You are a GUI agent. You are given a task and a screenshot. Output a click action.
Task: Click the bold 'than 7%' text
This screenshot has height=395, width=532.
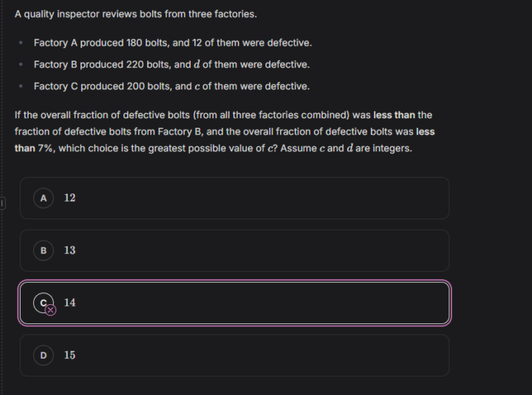point(34,148)
